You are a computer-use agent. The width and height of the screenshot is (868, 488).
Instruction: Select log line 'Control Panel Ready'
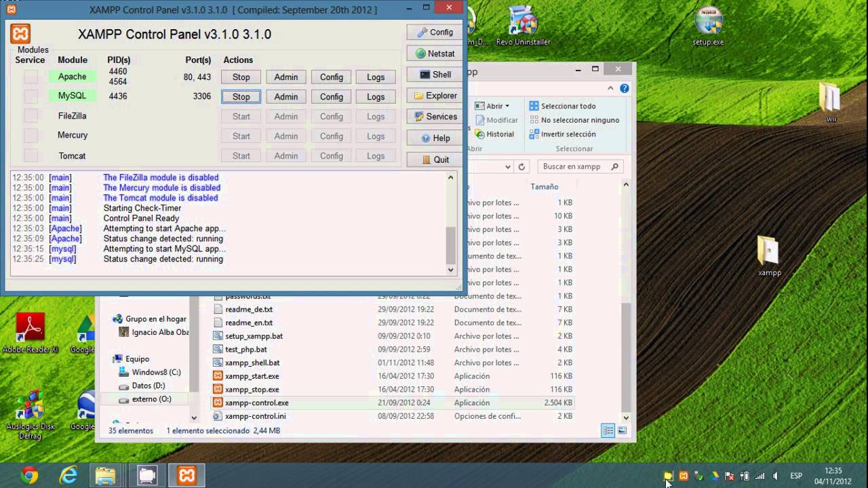click(x=141, y=218)
